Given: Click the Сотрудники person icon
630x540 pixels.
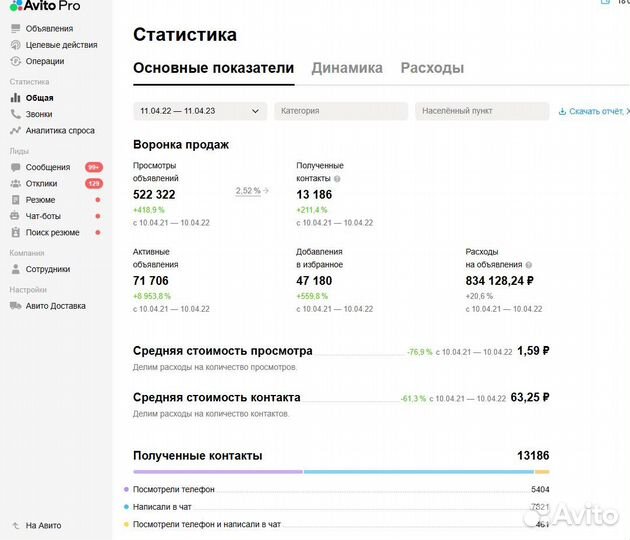Looking at the screenshot, I should pos(16,269).
